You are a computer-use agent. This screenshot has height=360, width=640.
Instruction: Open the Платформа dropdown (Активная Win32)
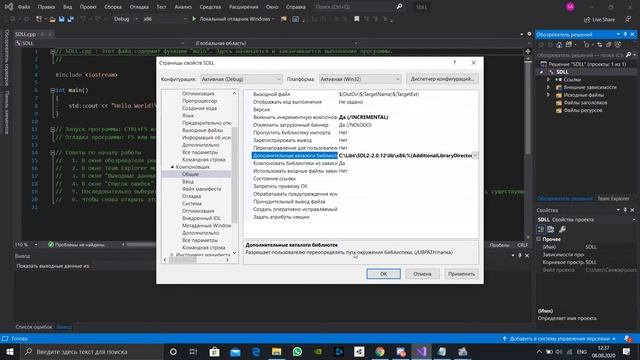pos(360,79)
